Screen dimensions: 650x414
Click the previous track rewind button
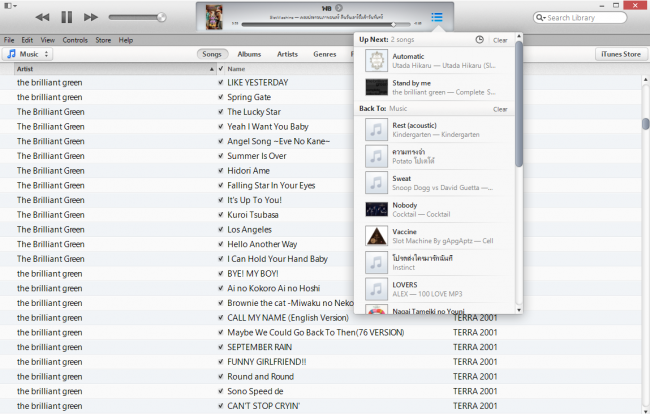[x=42, y=17]
